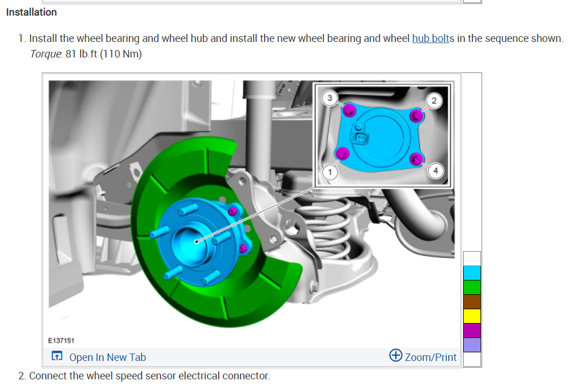Click the Open In New Tab arrow icon
The width and height of the screenshot is (588, 392).
click(x=57, y=356)
